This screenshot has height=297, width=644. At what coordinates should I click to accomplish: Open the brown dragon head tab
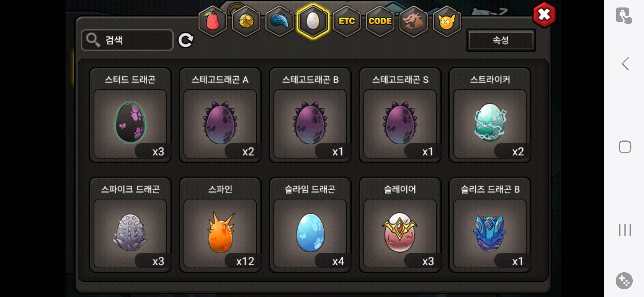(413, 21)
